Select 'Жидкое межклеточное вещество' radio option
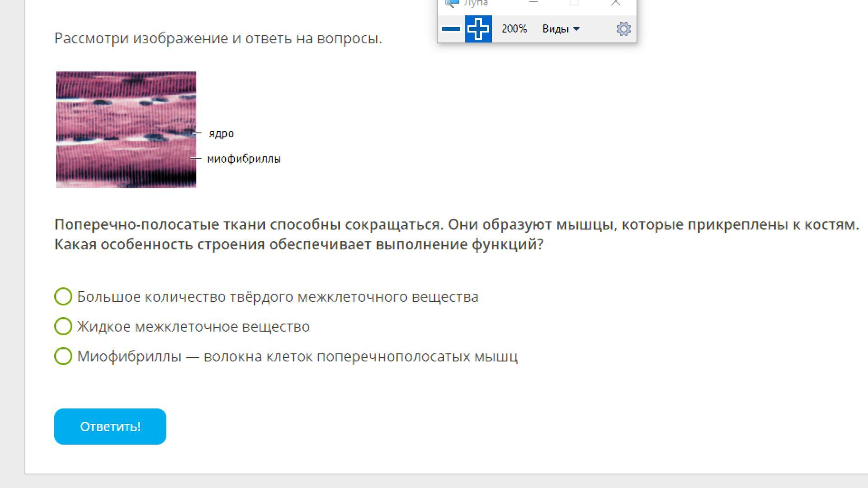 [x=63, y=326]
